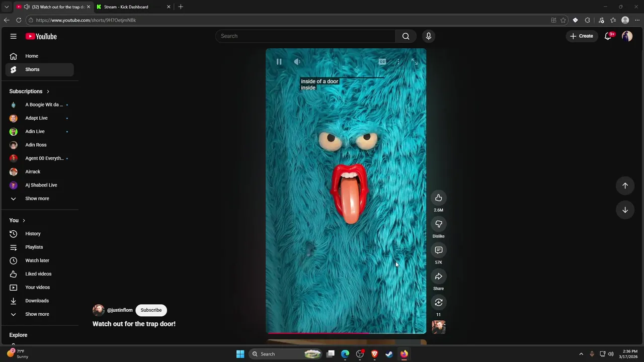Open the Windows Start menu
Image resolution: width=644 pixels, height=362 pixels.
pos(240,354)
